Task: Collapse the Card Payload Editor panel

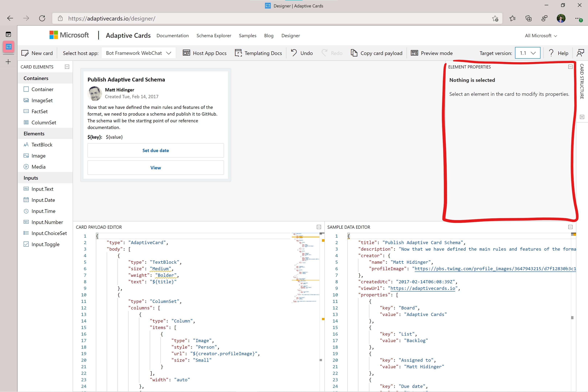Action: [x=319, y=227]
